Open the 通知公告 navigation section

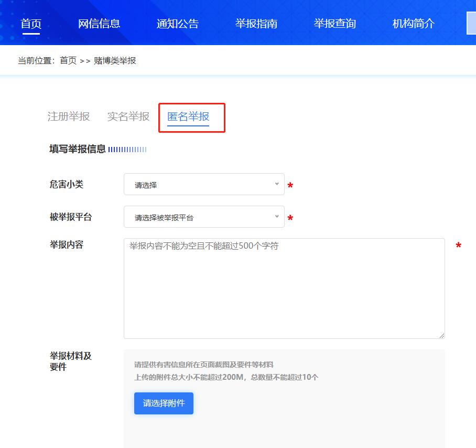(x=178, y=23)
